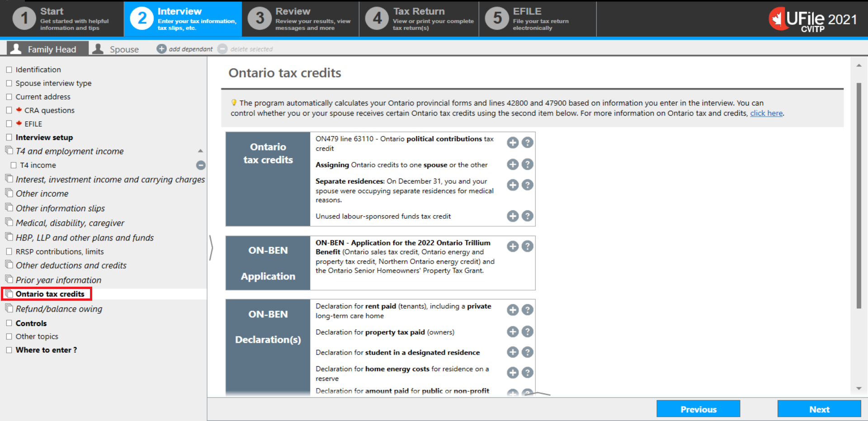Add Ontario political contributions tax credit

click(x=513, y=143)
